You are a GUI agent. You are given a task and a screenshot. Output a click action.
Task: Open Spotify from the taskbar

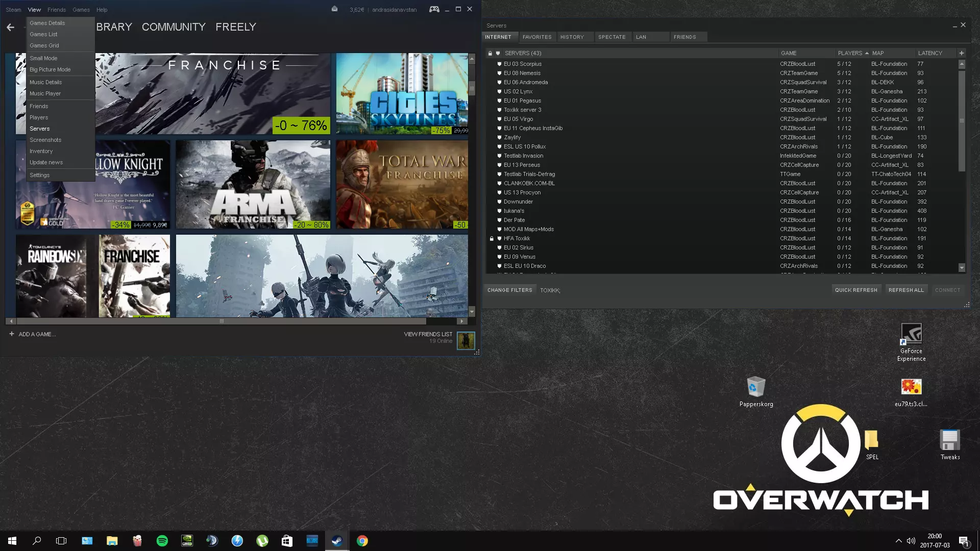162,541
